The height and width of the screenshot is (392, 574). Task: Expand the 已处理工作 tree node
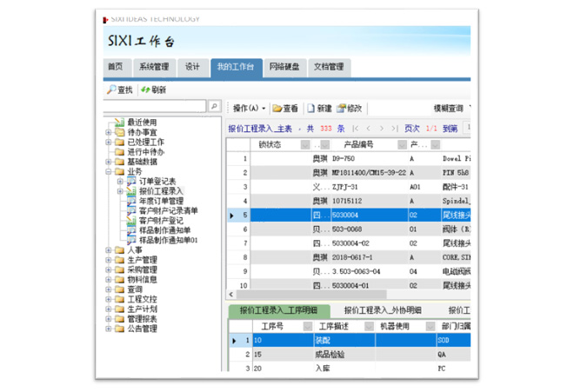pos(109,142)
